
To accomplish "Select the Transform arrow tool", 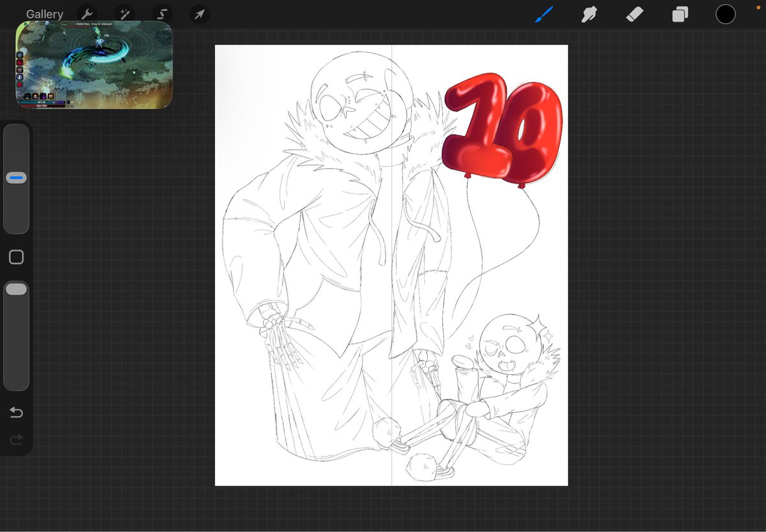I will (x=200, y=14).
